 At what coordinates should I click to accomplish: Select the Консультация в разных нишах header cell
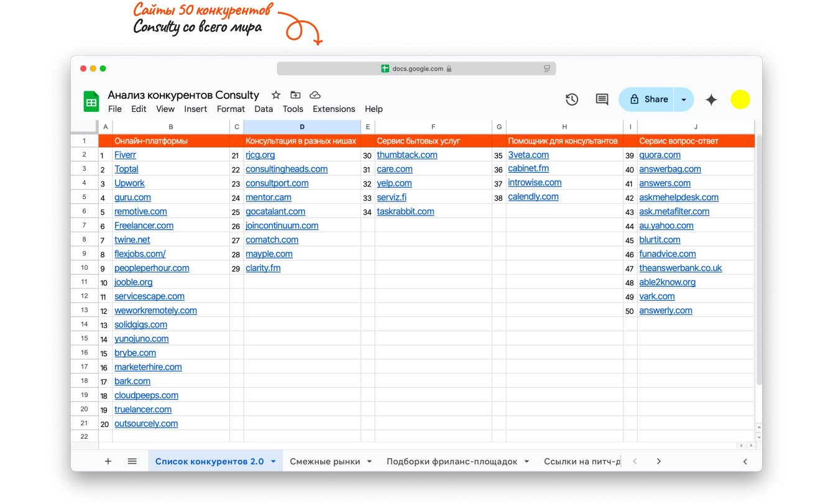pyautogui.click(x=302, y=141)
